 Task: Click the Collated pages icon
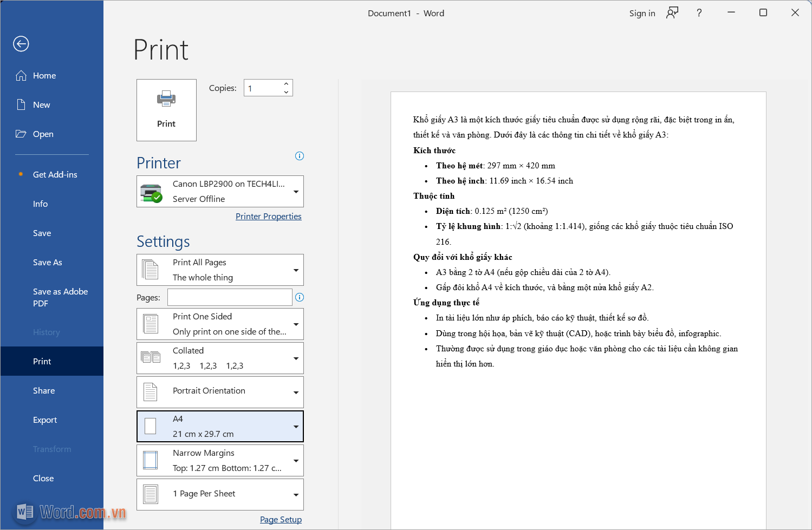click(x=150, y=357)
